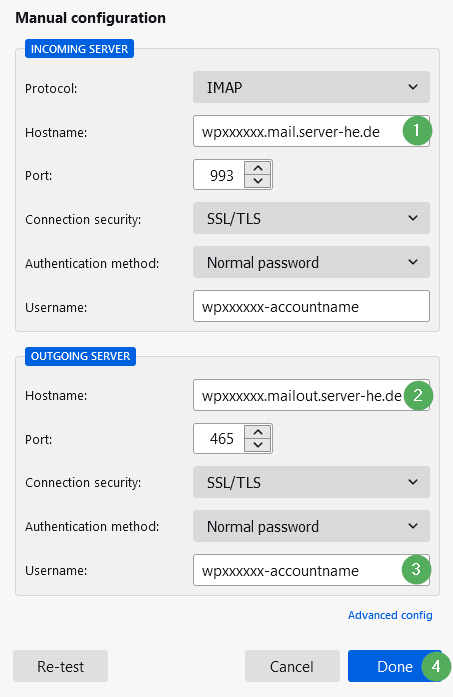Click the green marker number 4
This screenshot has width=453, height=697.
point(436,666)
